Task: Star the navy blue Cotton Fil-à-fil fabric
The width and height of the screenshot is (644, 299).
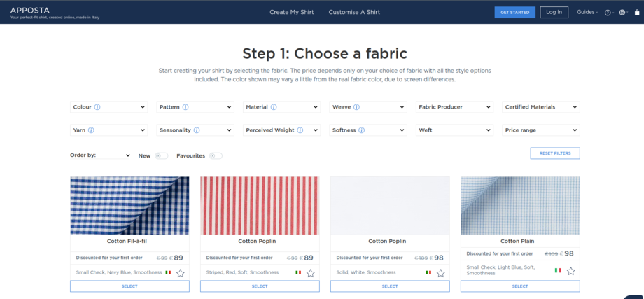Action: tap(180, 273)
